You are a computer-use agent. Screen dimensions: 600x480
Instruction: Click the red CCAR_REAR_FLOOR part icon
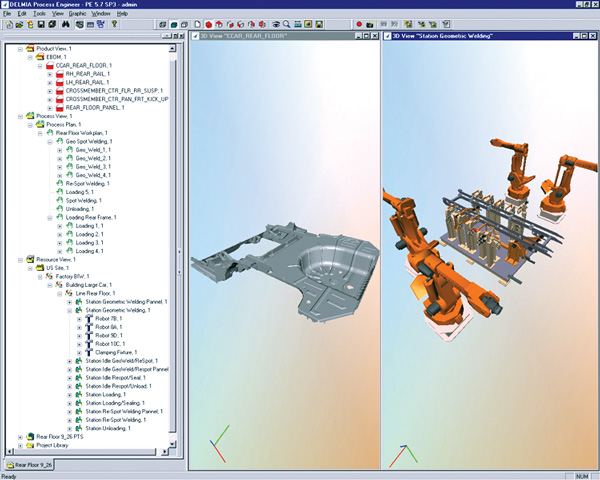coord(50,65)
